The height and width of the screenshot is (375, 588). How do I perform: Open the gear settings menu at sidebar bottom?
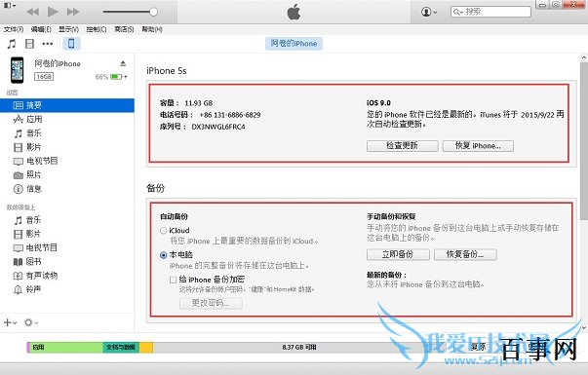pos(31,322)
